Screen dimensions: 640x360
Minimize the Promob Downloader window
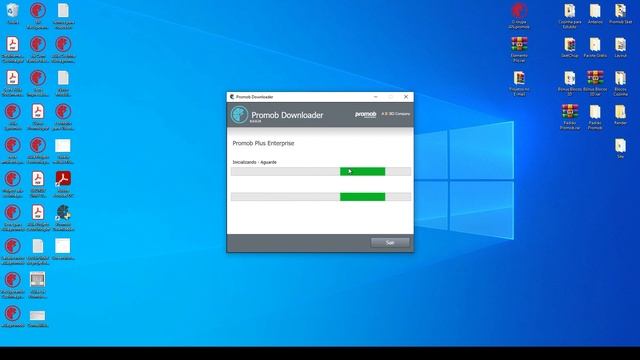376,97
